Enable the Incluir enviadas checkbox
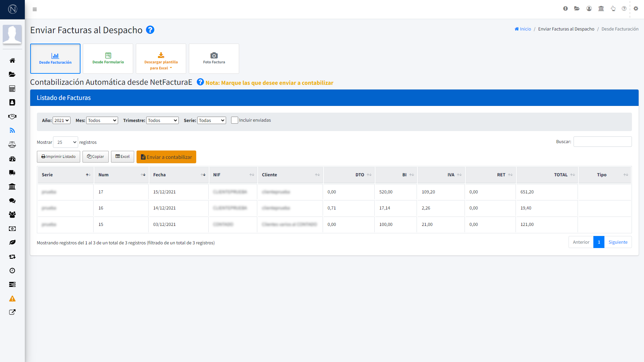The height and width of the screenshot is (362, 644). (x=234, y=120)
